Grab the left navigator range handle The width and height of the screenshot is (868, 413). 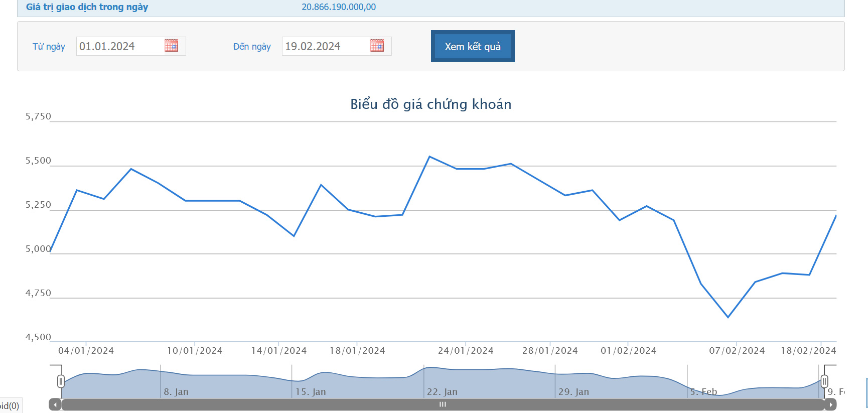61,381
